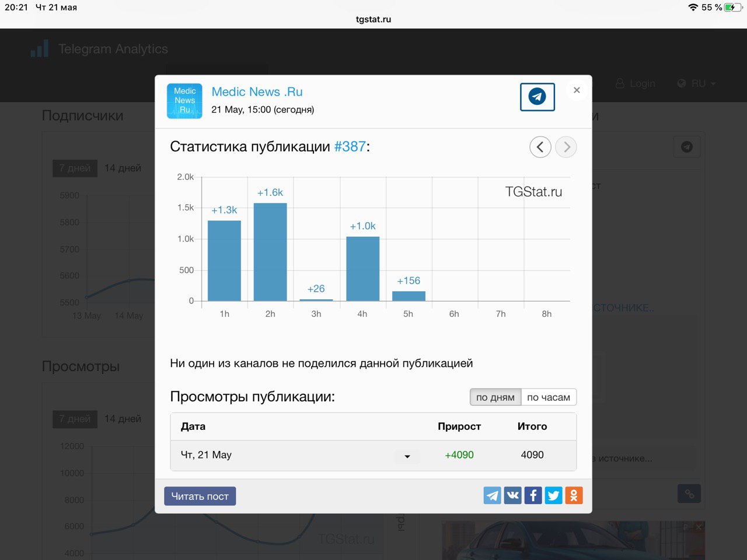The width and height of the screenshot is (747, 560).
Task: Click link icon button in background right panel
Action: pos(689,494)
